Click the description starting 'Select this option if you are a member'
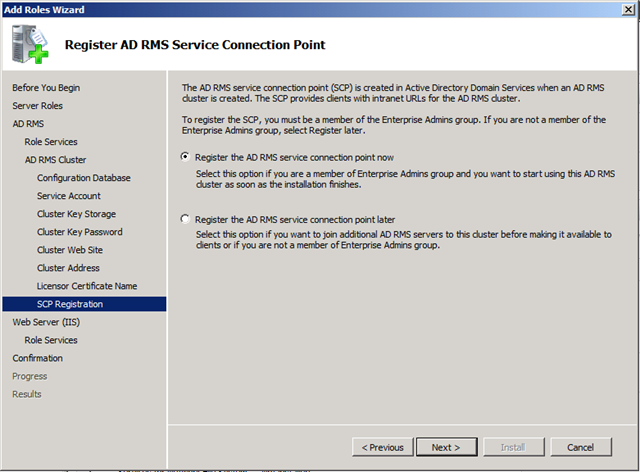The image size is (640, 472). [x=405, y=179]
